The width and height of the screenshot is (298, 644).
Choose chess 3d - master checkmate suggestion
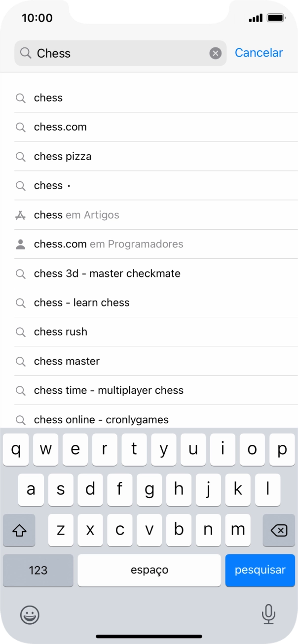107,273
